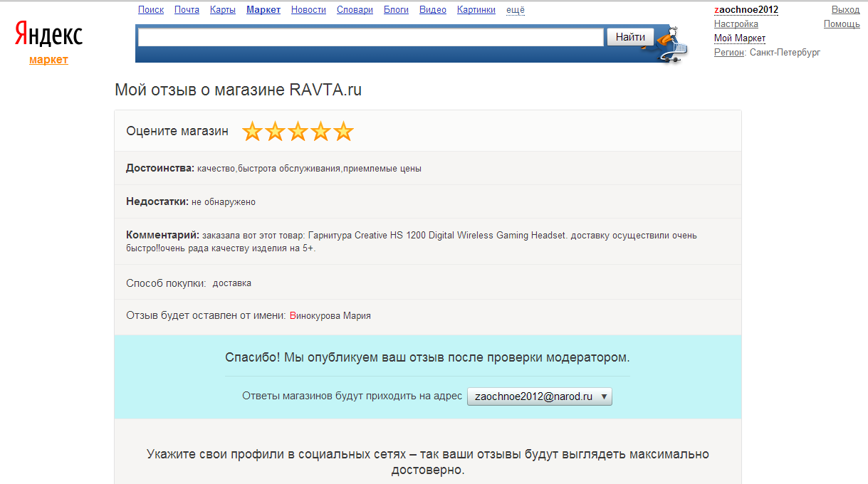Select the fifth rating star
Screen dimensions: 868x484
click(343, 131)
